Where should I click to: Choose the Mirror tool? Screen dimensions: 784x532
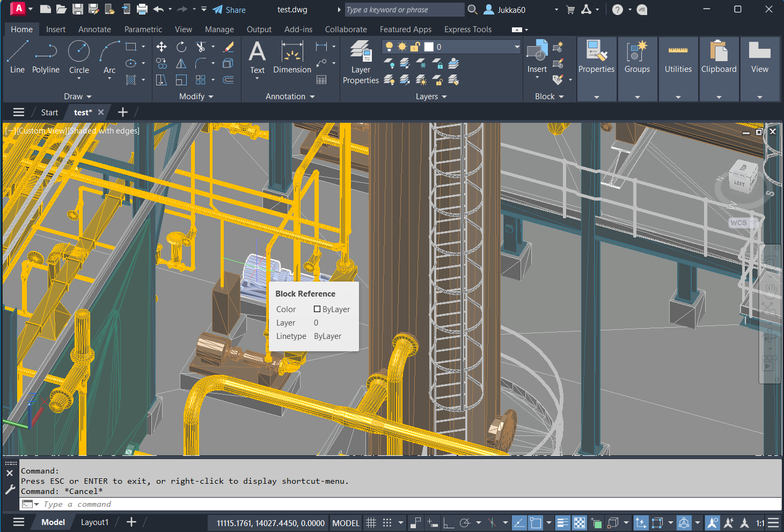pos(181,64)
